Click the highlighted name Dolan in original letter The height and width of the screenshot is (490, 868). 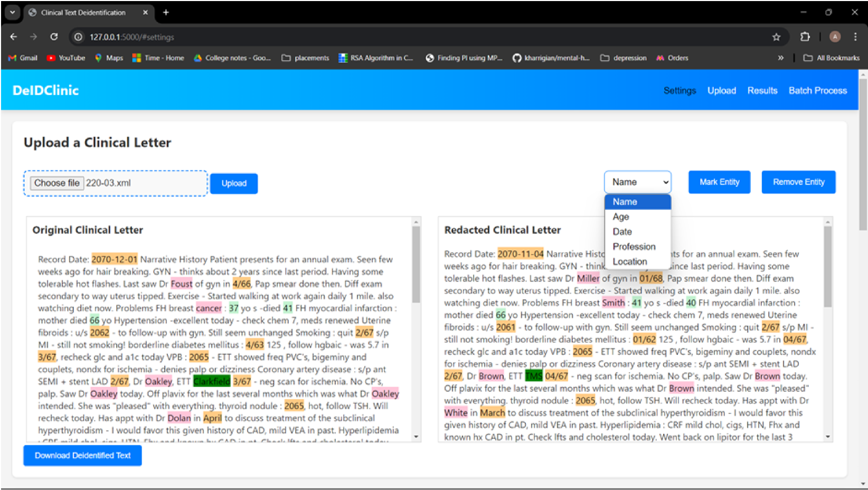tap(180, 418)
